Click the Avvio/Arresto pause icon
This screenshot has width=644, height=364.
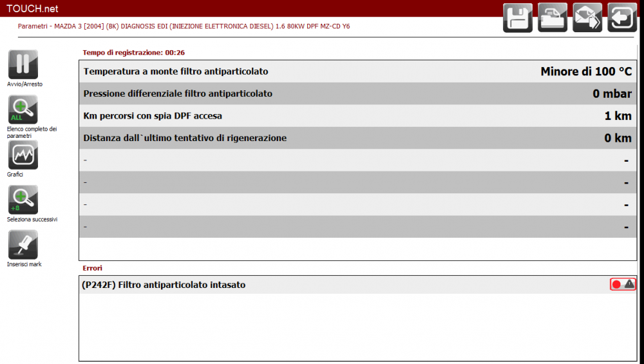pos(23,64)
